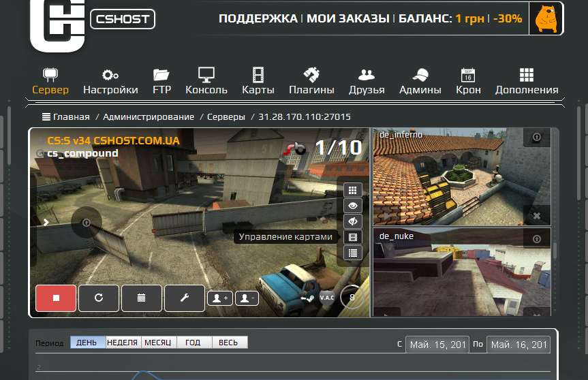Open МОИ ЗАКАЗЫ orders page

[348, 18]
